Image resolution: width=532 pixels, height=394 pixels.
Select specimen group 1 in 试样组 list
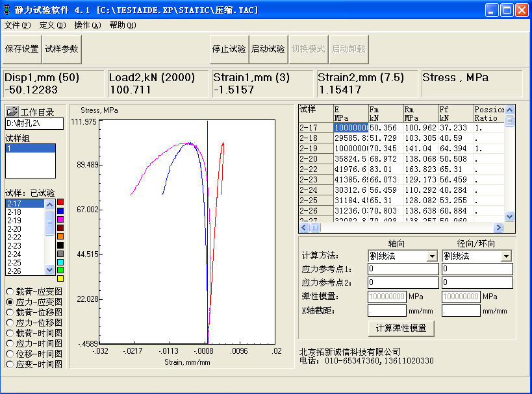point(31,149)
